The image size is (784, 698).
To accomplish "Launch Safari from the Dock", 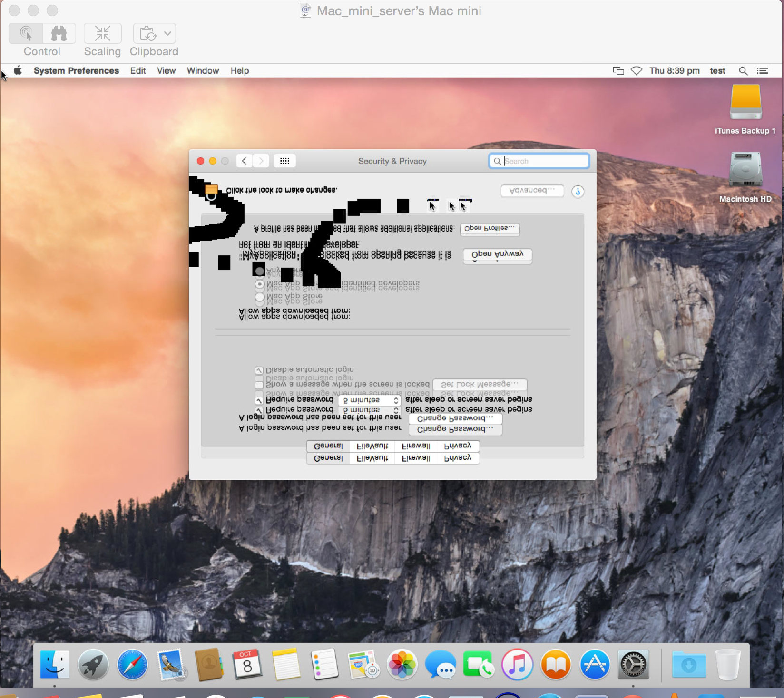I will point(132,664).
